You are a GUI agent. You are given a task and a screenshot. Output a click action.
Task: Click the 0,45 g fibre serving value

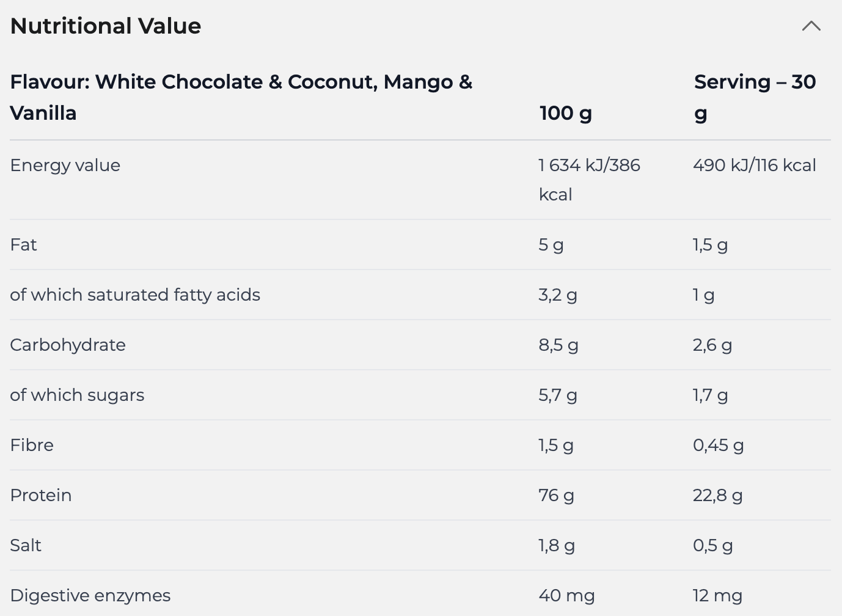pyautogui.click(x=718, y=445)
